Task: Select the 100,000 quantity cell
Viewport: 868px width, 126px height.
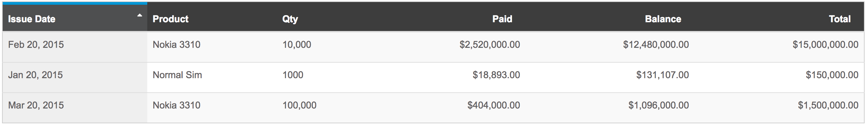Action: [x=300, y=105]
